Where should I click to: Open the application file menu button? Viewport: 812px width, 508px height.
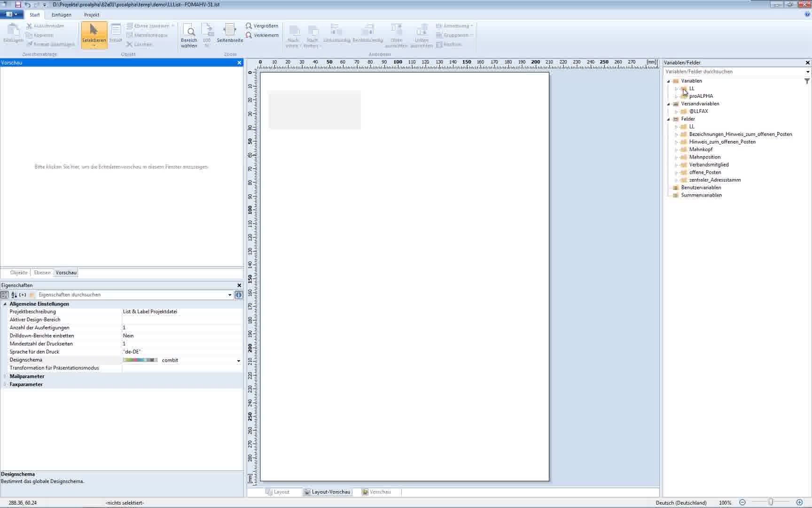click(12, 15)
